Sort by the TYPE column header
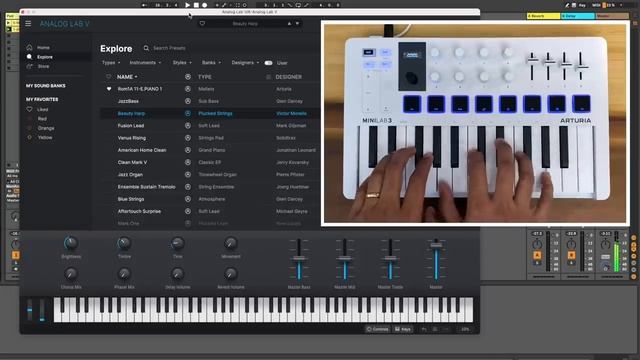The height and width of the screenshot is (360, 640). coord(204,77)
